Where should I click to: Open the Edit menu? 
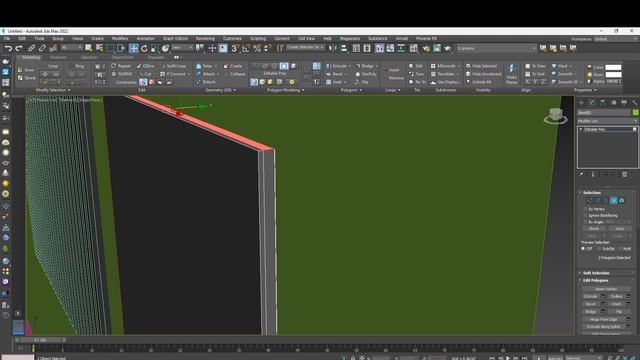(22, 38)
